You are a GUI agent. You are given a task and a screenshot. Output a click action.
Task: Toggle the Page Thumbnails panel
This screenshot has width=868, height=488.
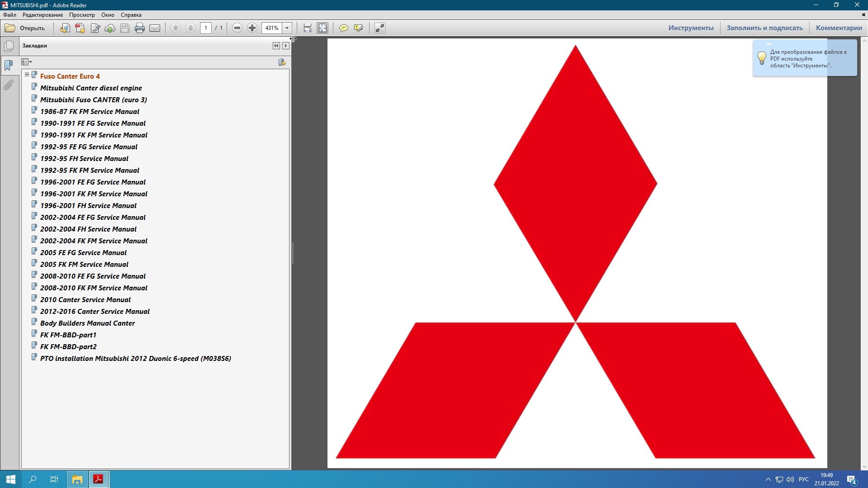coord(9,46)
